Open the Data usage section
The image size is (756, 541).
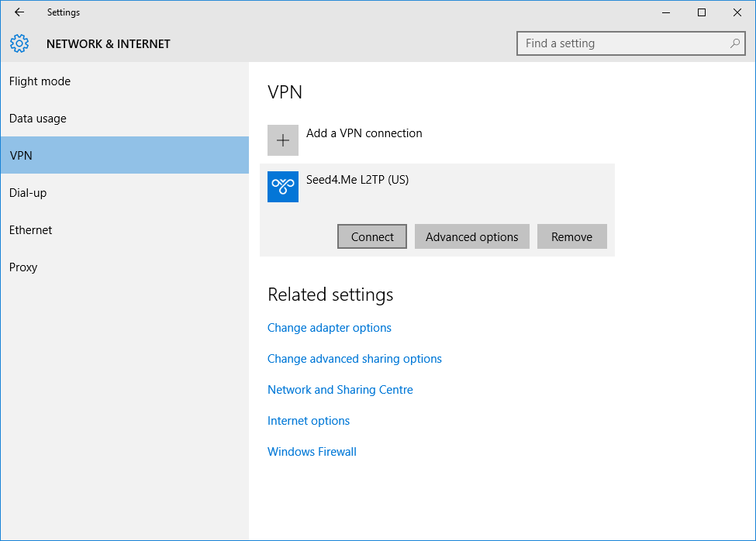(x=37, y=118)
